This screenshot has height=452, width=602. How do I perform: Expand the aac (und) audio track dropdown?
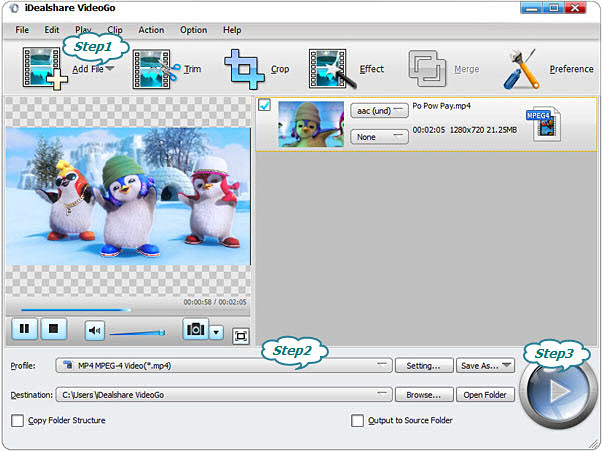click(379, 111)
